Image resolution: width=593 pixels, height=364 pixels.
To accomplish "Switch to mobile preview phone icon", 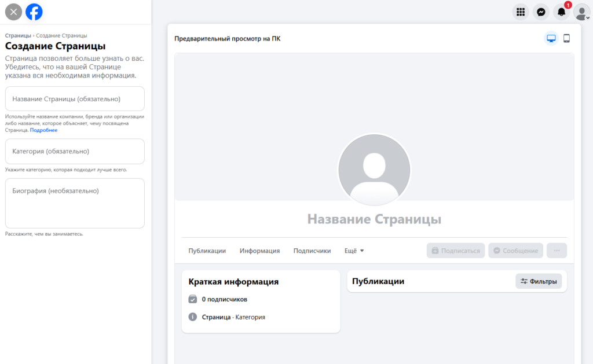I will pyautogui.click(x=566, y=38).
